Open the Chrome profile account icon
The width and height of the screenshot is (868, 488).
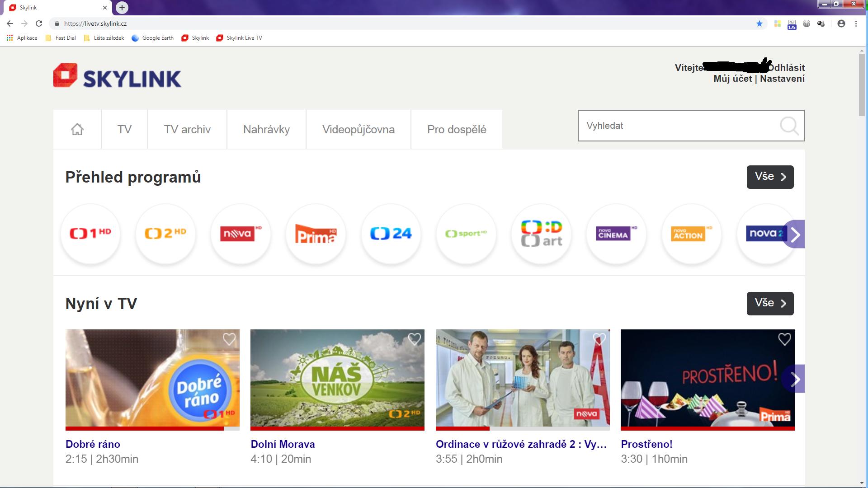[x=841, y=23]
